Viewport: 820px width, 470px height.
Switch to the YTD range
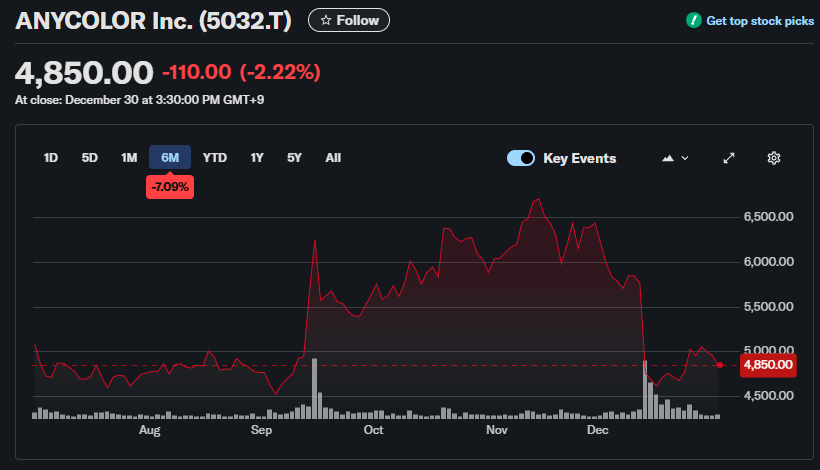tap(214, 158)
